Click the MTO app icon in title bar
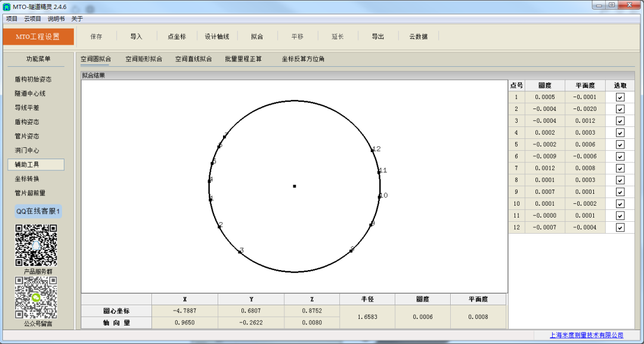Viewport: 644px width, 344px height. coord(7,7)
